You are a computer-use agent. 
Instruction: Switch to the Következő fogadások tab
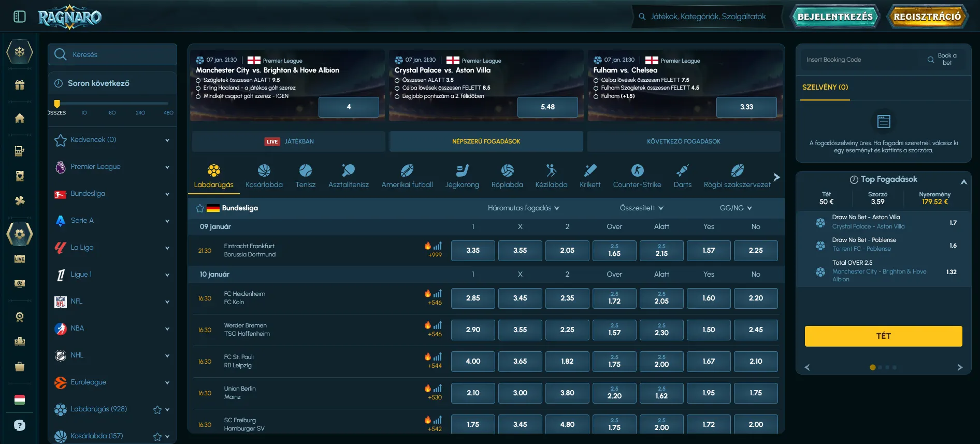pos(683,141)
